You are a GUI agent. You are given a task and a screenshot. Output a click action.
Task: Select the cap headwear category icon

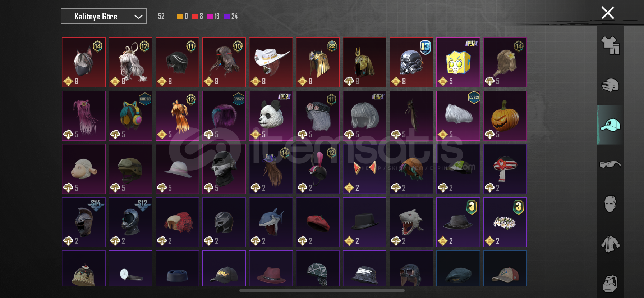click(610, 125)
